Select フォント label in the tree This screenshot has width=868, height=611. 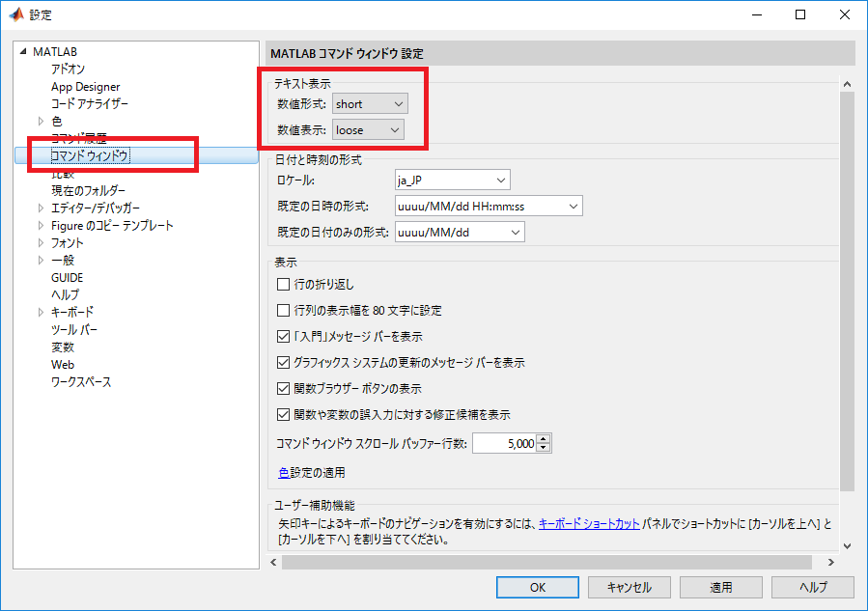pos(68,243)
